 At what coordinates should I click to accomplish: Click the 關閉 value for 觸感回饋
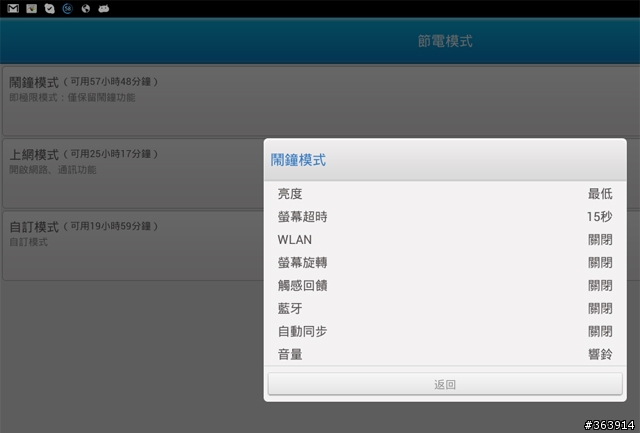click(600, 285)
